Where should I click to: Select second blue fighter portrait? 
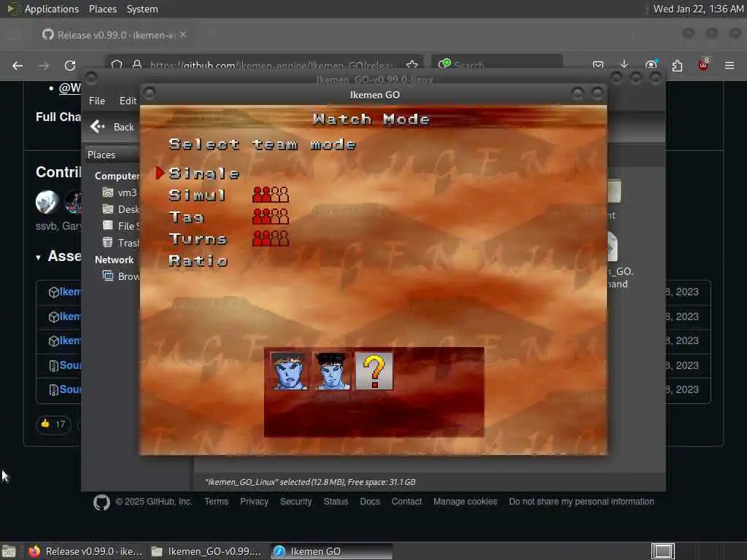click(x=332, y=371)
